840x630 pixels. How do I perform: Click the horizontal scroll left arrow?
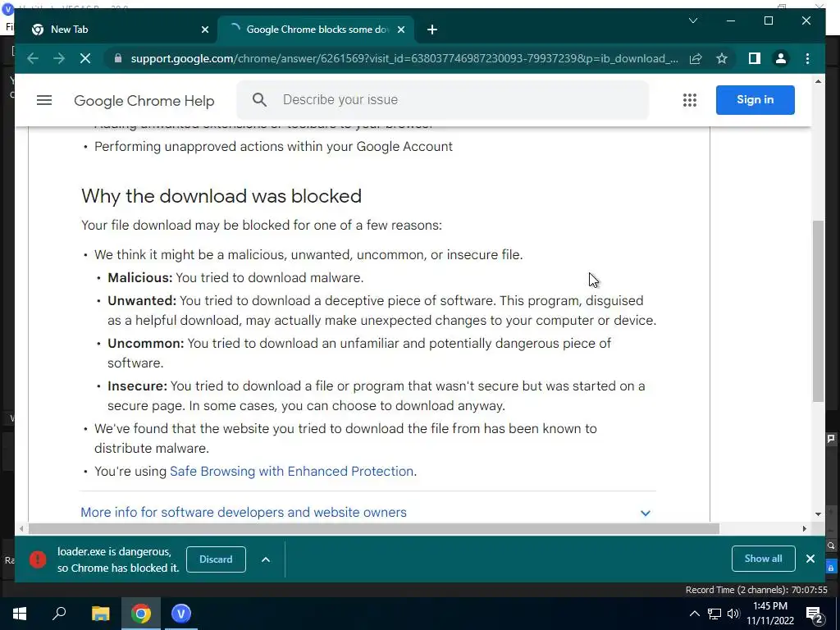[21, 529]
